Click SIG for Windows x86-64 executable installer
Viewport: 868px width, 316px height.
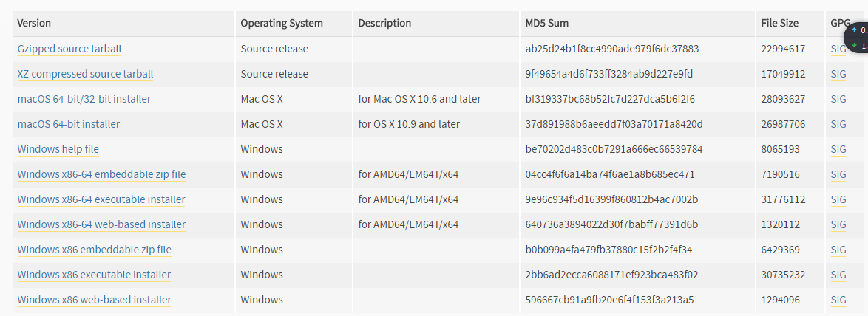click(x=838, y=199)
